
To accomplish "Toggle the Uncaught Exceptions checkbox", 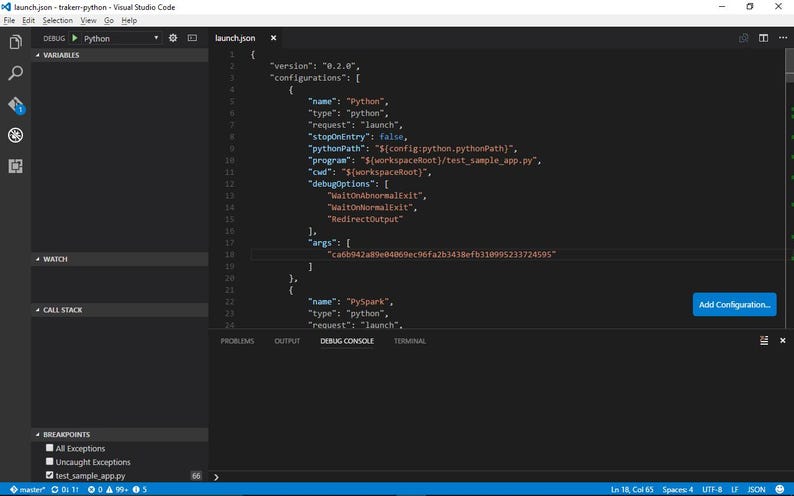I will coord(50,462).
